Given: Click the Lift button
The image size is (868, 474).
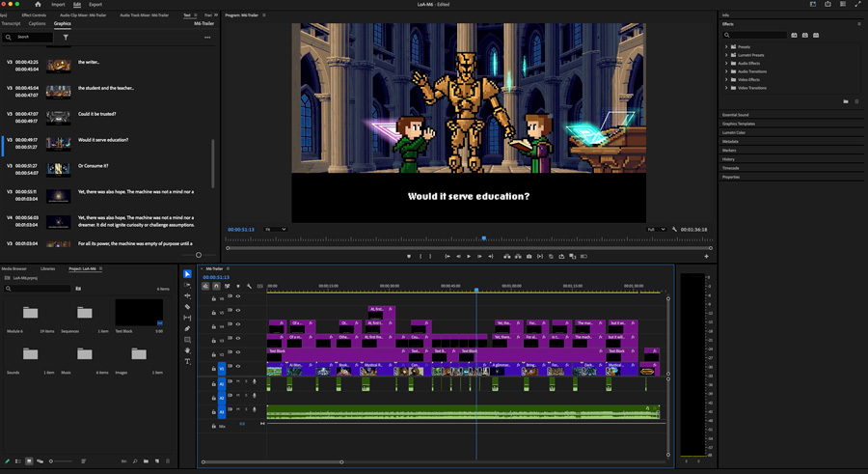Looking at the screenshot, I should coord(506,256).
